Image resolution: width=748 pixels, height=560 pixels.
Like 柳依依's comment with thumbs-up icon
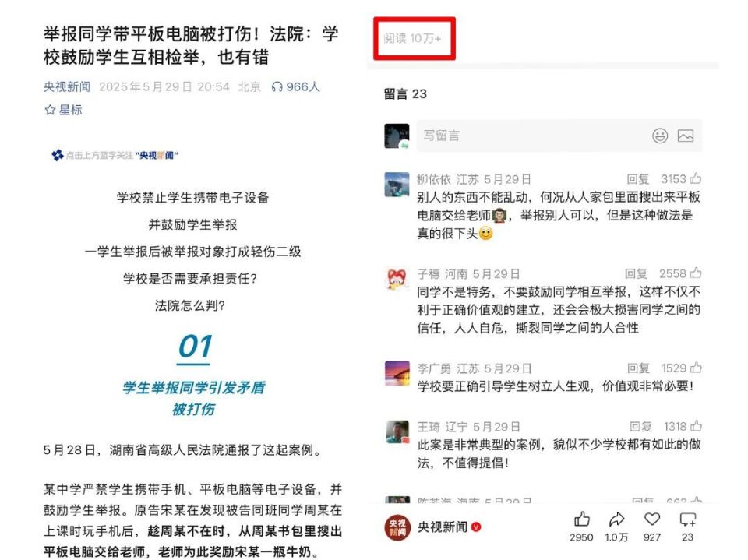tap(696, 179)
